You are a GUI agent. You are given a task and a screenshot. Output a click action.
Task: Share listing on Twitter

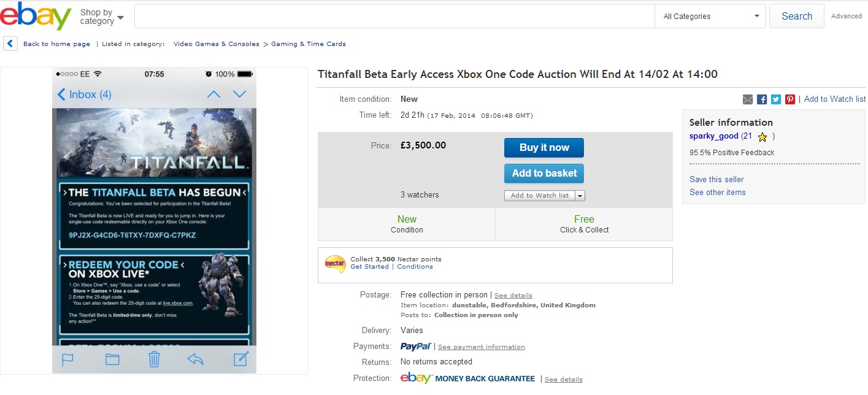pyautogui.click(x=776, y=99)
